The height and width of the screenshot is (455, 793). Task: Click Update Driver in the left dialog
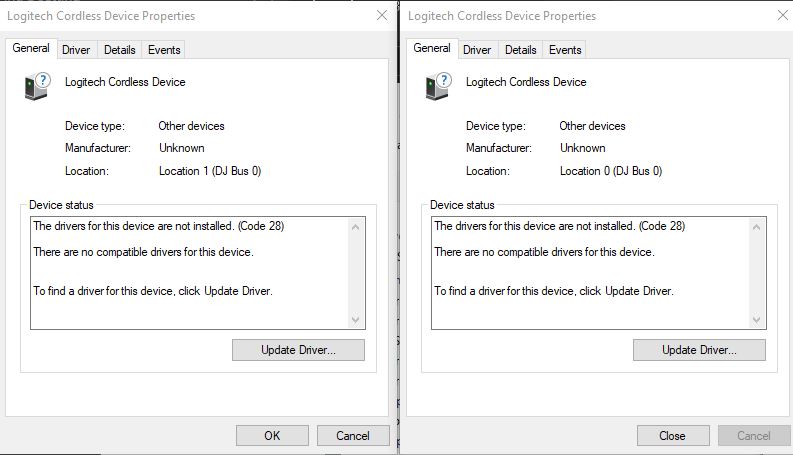(298, 350)
